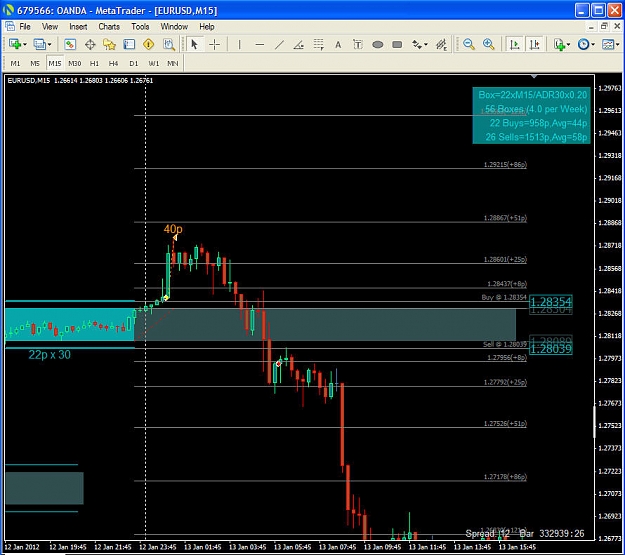This screenshot has width=625, height=555.
Task: Open the Profiles icon
Action: [39, 44]
